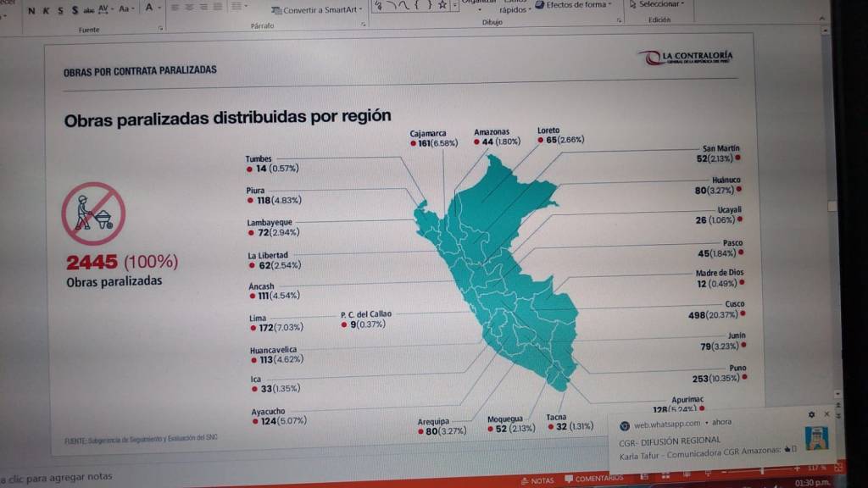Open the Fuente dialog launcher
The height and width of the screenshot is (488, 868).
tap(160, 27)
